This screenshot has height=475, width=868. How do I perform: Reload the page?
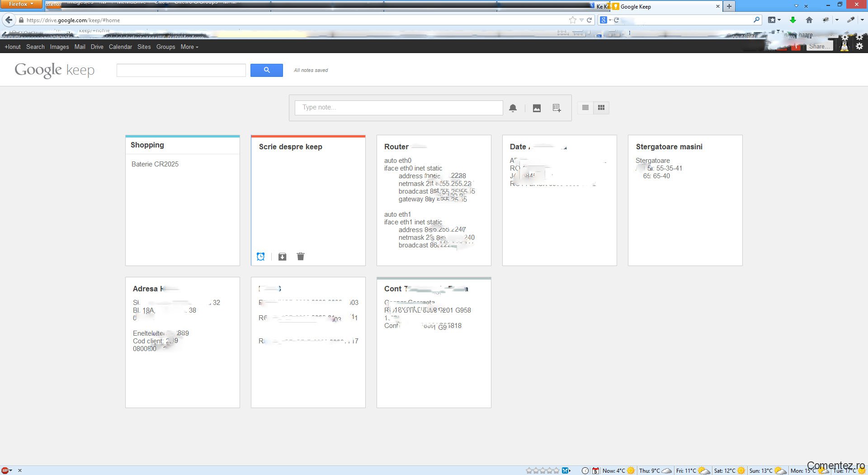tap(590, 20)
